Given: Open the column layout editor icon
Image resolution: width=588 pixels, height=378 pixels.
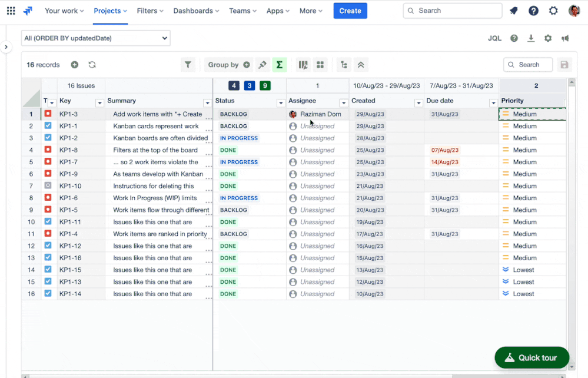Looking at the screenshot, I should point(303,65).
